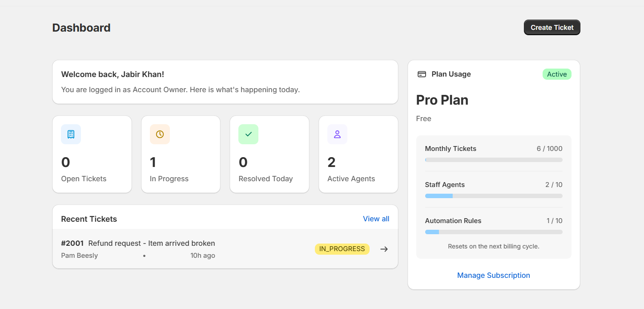Viewport: 644px width, 309px height.
Task: Click the Active plan status badge
Action: pos(557,74)
